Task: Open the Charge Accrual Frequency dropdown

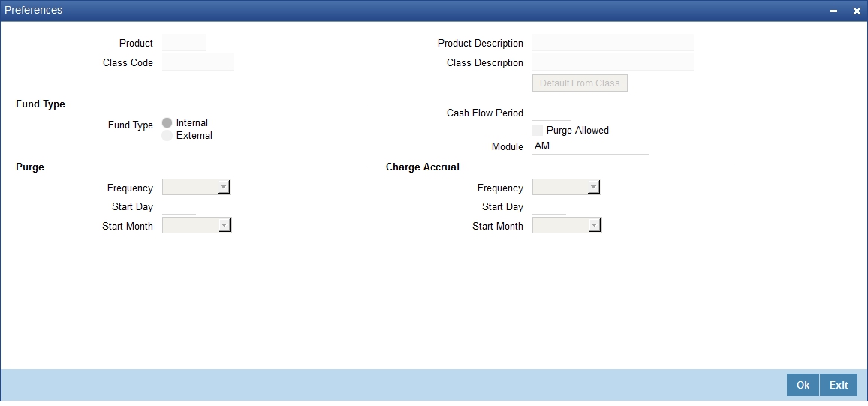Action: pos(566,187)
